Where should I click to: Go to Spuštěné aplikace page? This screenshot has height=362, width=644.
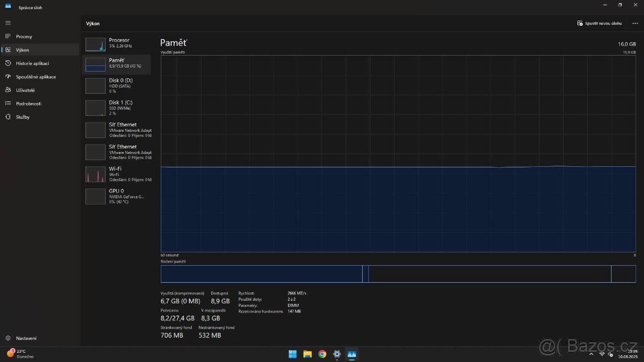pos(35,77)
